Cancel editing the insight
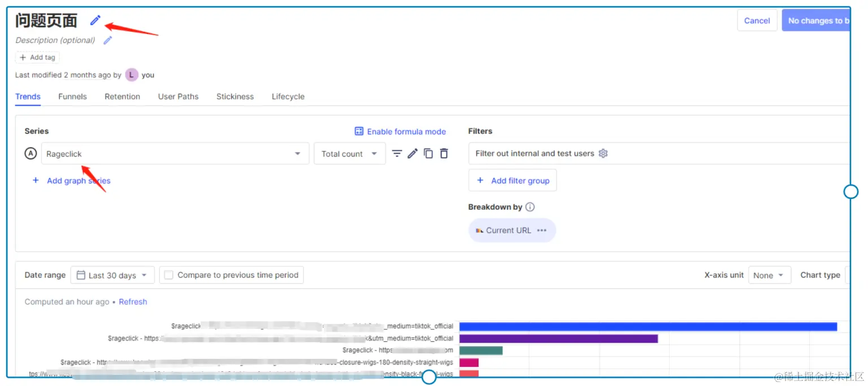 [757, 20]
